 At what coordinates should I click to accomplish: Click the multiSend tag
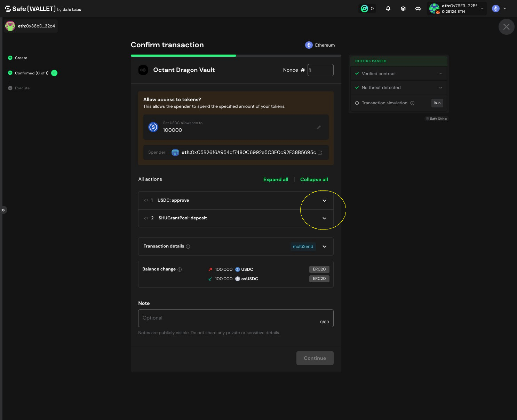(x=303, y=247)
